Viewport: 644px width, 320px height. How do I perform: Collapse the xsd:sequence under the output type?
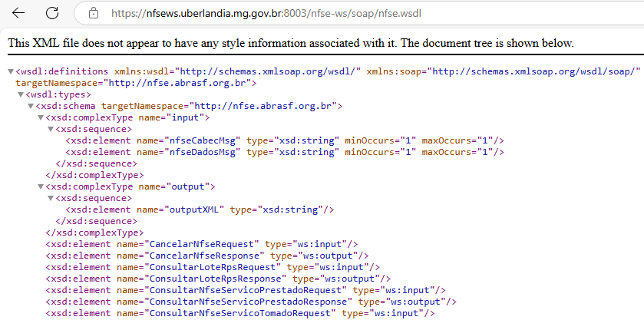point(51,199)
